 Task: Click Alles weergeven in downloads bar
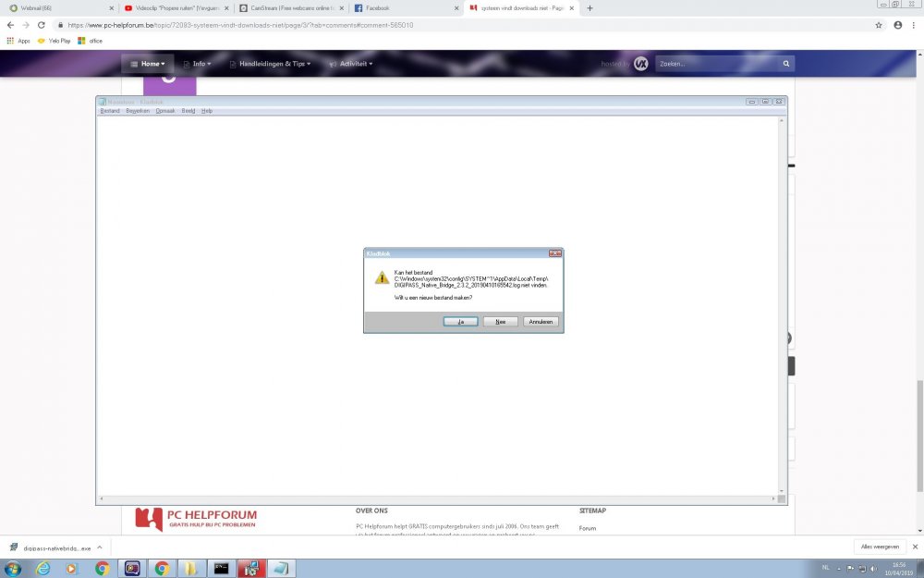click(x=880, y=547)
